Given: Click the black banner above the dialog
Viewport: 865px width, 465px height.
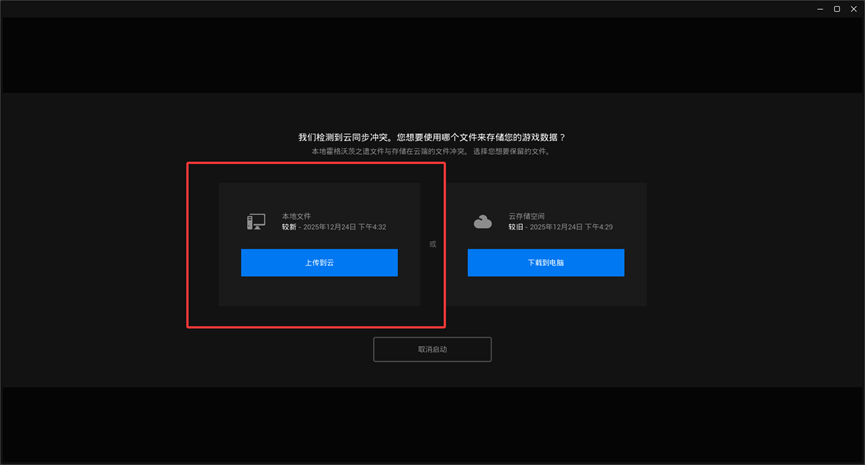Looking at the screenshot, I should pos(432,55).
